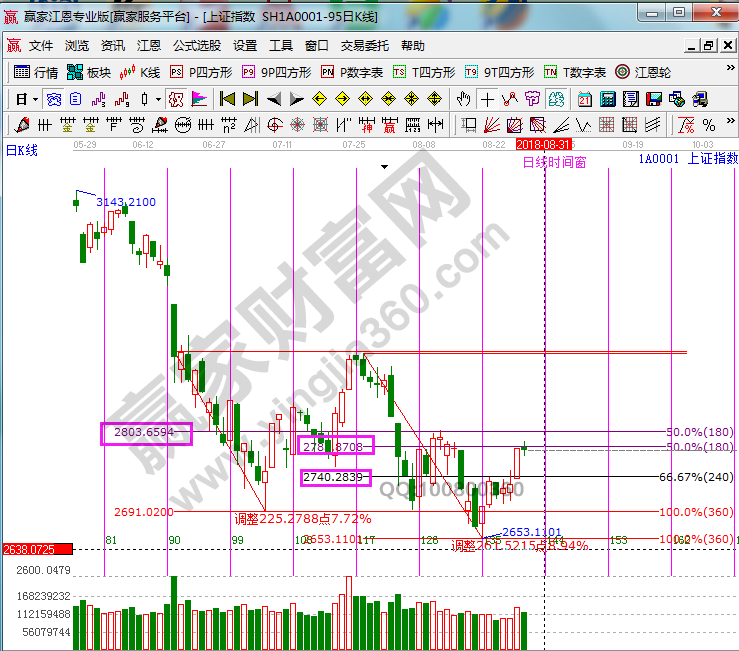Open the 公式选股 menu
This screenshot has width=739, height=651.
point(197,46)
